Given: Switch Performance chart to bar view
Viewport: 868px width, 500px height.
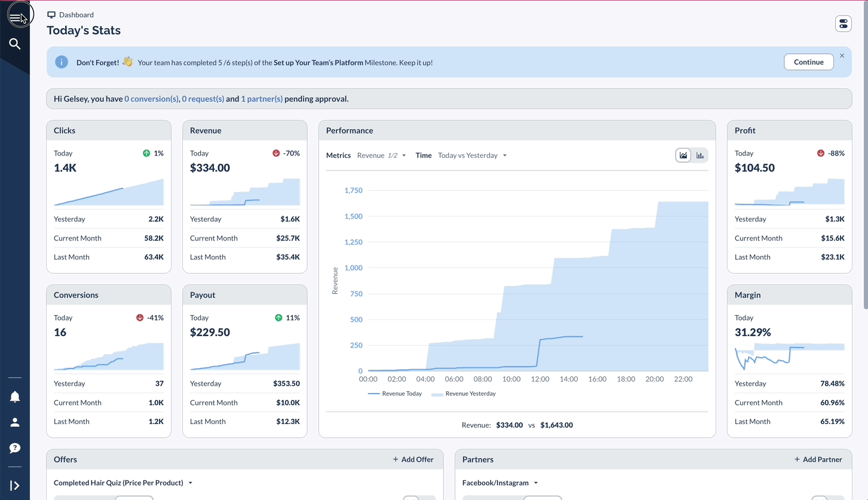Looking at the screenshot, I should [x=699, y=156].
